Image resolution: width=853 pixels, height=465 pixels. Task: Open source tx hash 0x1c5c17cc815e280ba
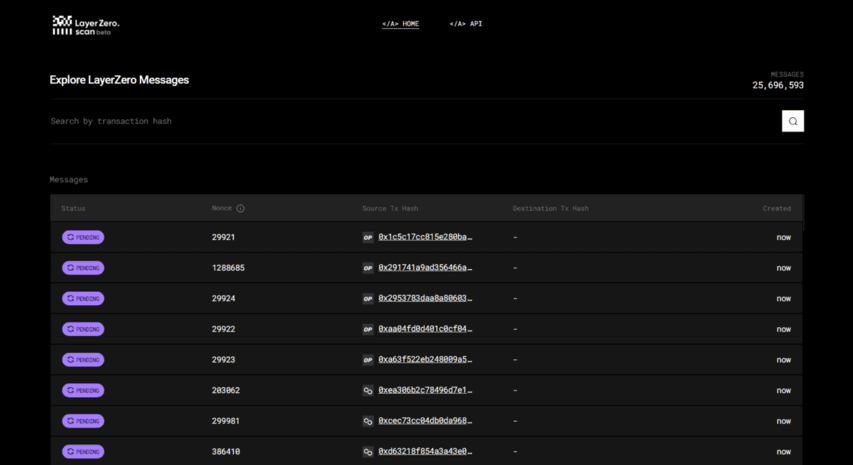coord(425,237)
